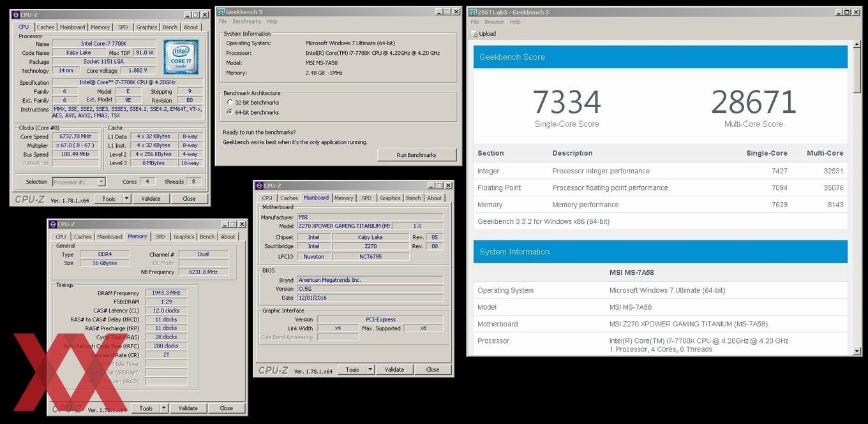Switch to the Bench tab in the CPU-Z Mainboard window

pos(414,198)
